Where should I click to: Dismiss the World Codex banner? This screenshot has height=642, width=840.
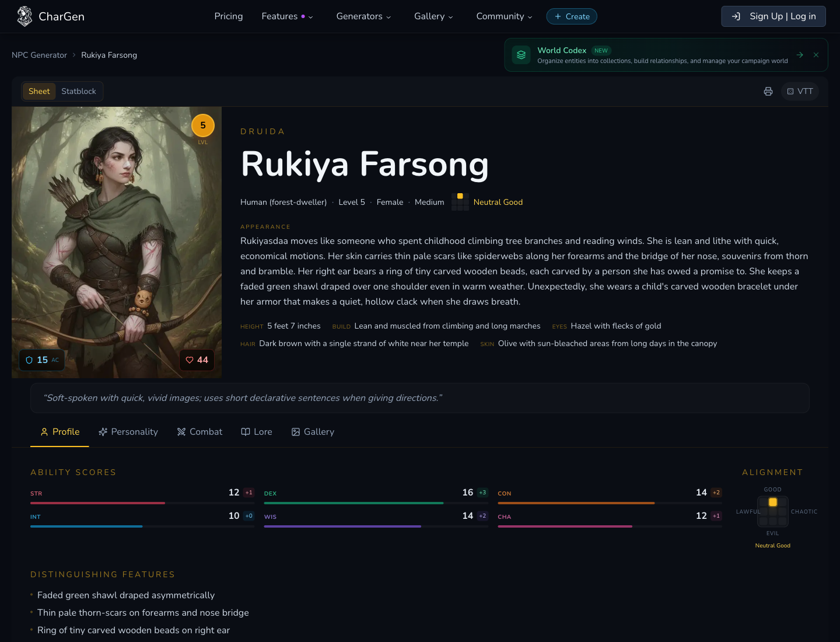pyautogui.click(x=816, y=54)
